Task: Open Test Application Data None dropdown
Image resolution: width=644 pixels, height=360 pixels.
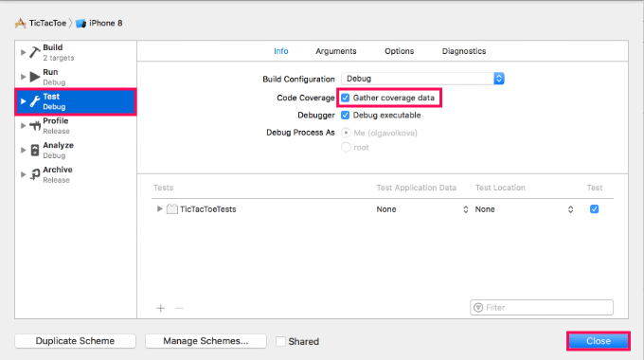Action: pyautogui.click(x=422, y=209)
